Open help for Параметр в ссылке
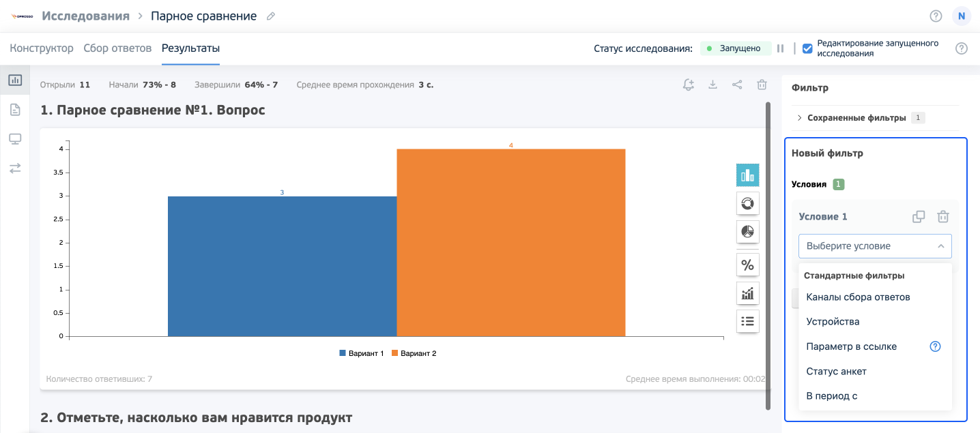This screenshot has height=433, width=980. (936, 346)
